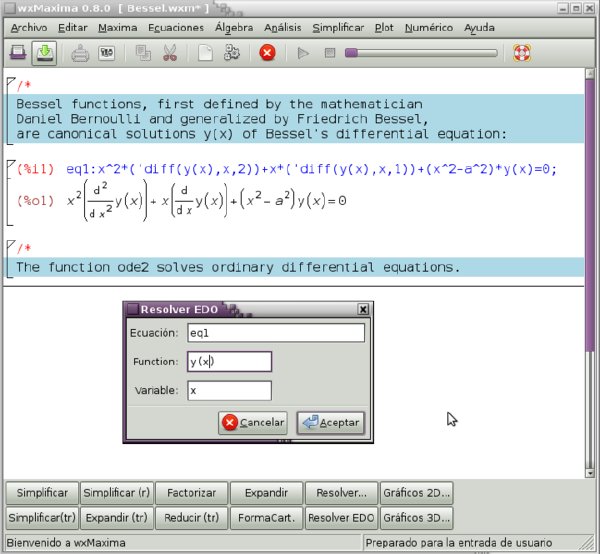Open the Ecuaciones menu

click(176, 28)
